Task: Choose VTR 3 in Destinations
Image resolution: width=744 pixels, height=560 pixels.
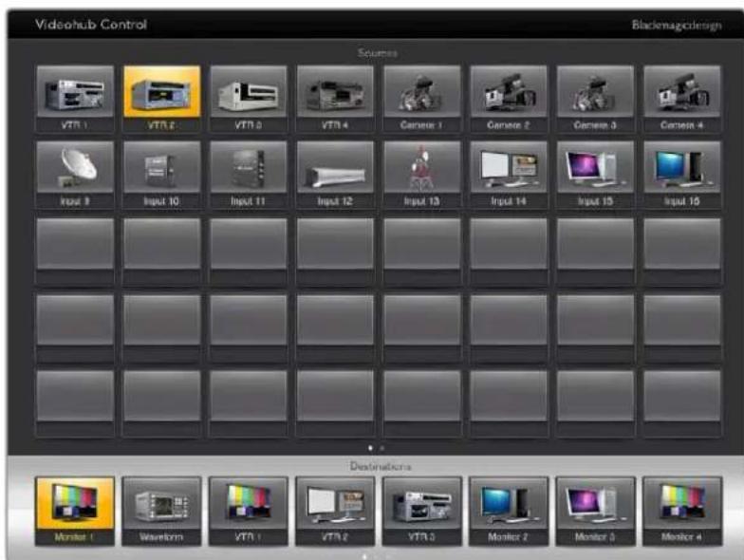Action: (421, 511)
